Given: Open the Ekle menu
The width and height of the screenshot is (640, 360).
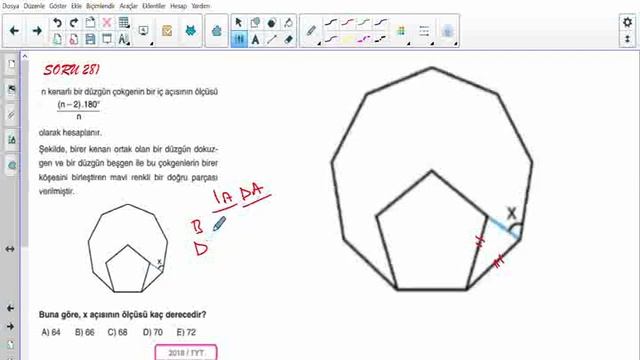Looking at the screenshot, I should pyautogui.click(x=76, y=6).
